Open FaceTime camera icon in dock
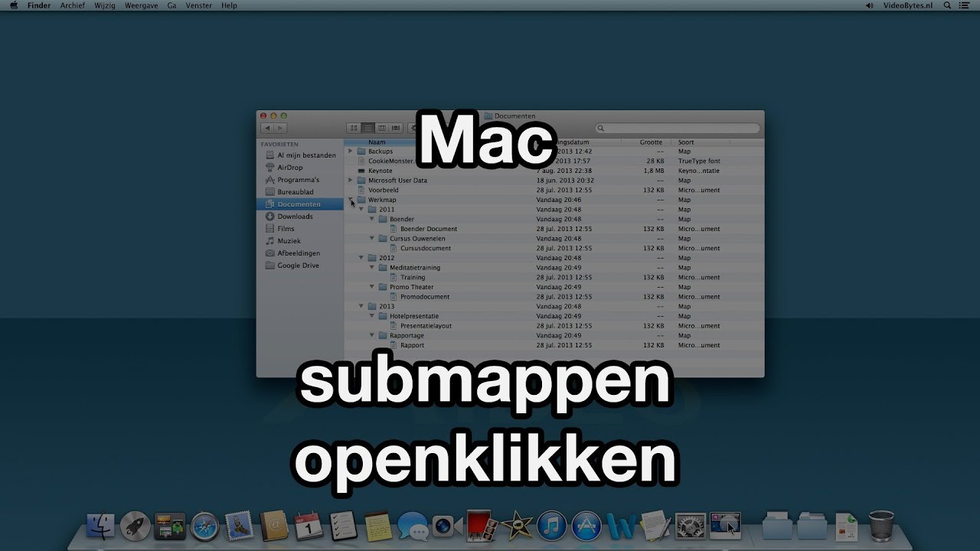 click(x=447, y=527)
